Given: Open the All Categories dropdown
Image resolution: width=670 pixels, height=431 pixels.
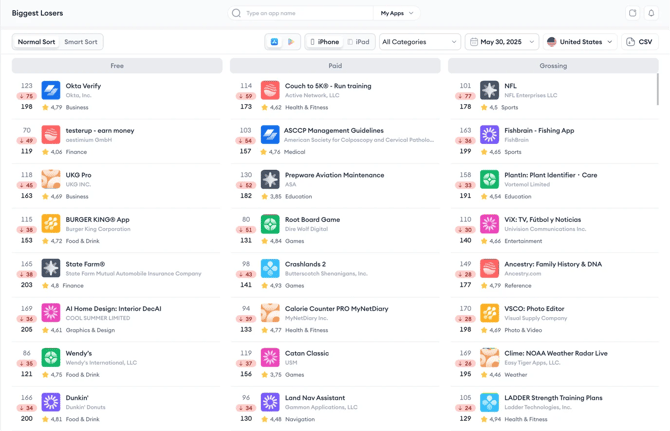Looking at the screenshot, I should point(420,42).
